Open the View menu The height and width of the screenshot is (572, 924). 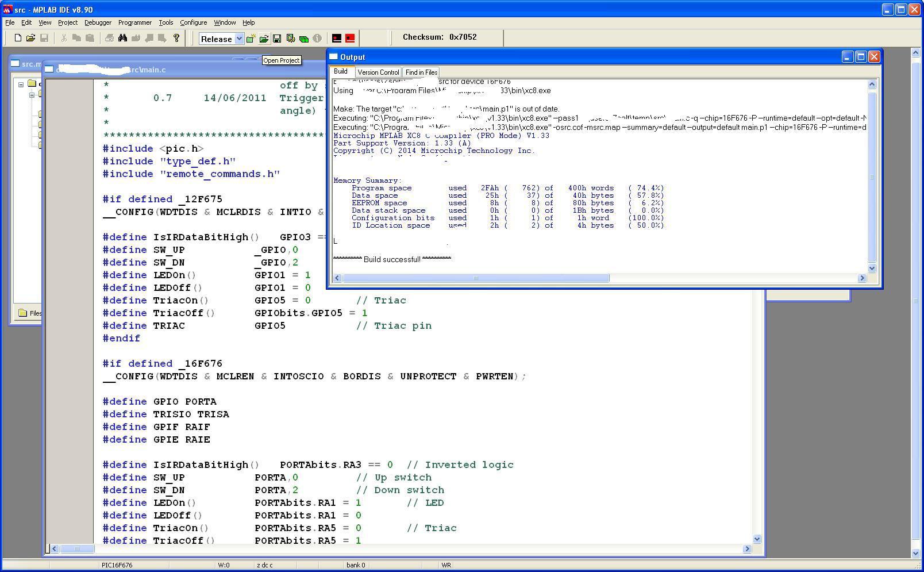(x=45, y=22)
